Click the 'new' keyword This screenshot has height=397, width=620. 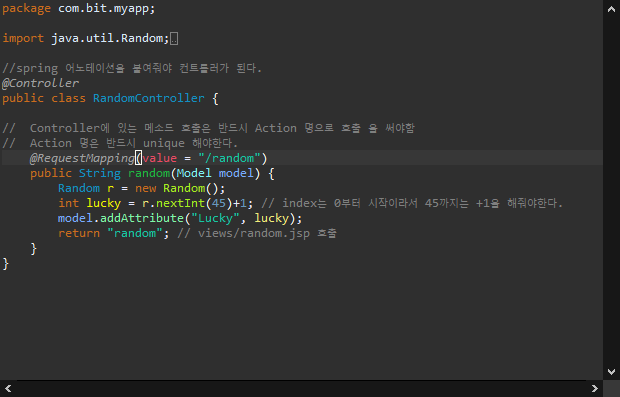point(146,188)
